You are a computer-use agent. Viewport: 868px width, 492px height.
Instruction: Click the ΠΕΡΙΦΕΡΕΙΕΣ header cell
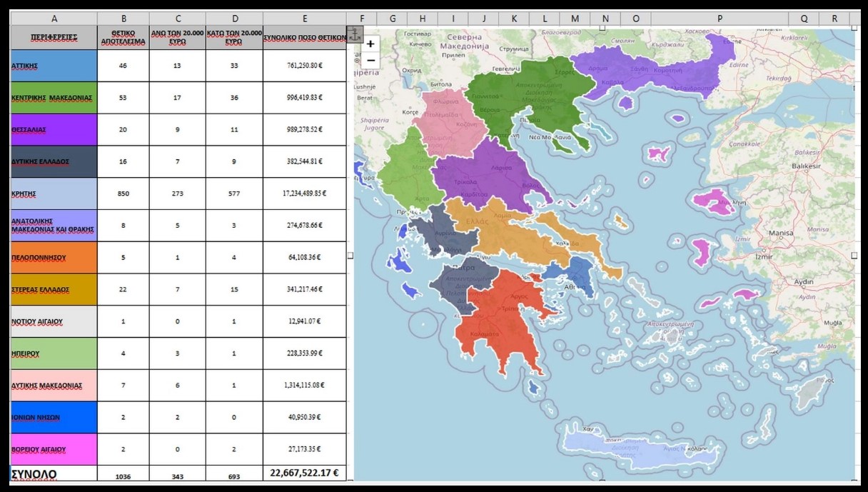(x=54, y=37)
